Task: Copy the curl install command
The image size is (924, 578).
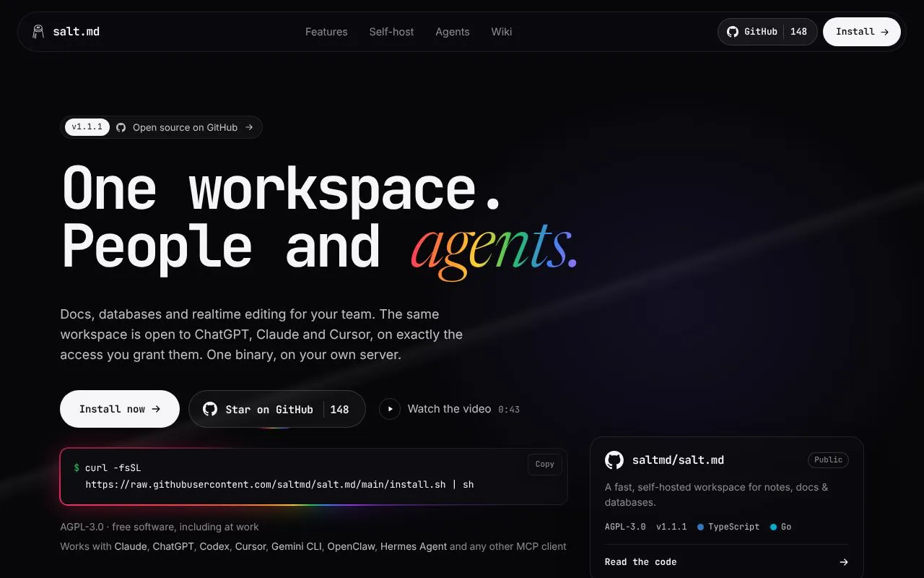Action: click(545, 465)
